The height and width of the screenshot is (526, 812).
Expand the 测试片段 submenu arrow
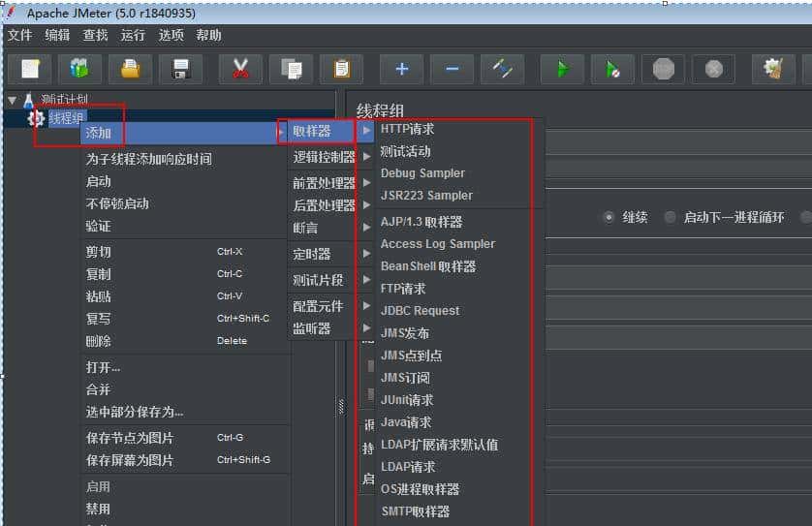pyautogui.click(x=366, y=280)
